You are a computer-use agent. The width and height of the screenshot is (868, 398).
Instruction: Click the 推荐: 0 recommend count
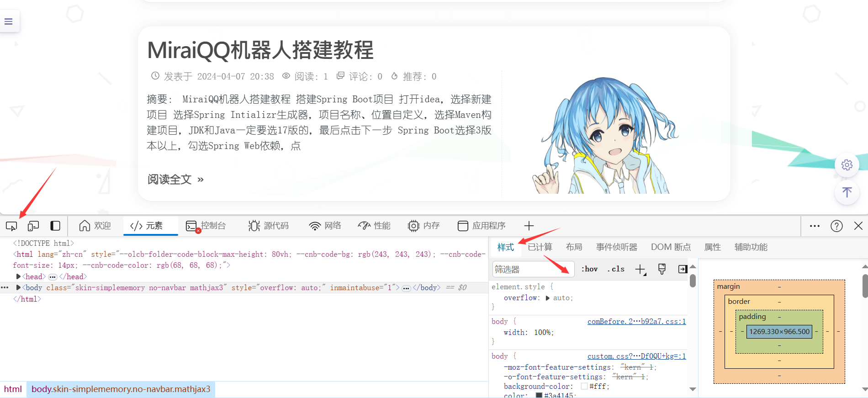pyautogui.click(x=414, y=76)
